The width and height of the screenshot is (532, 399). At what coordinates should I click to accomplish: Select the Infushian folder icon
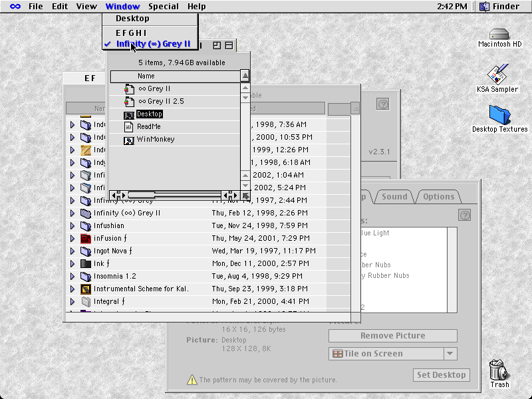(x=86, y=226)
